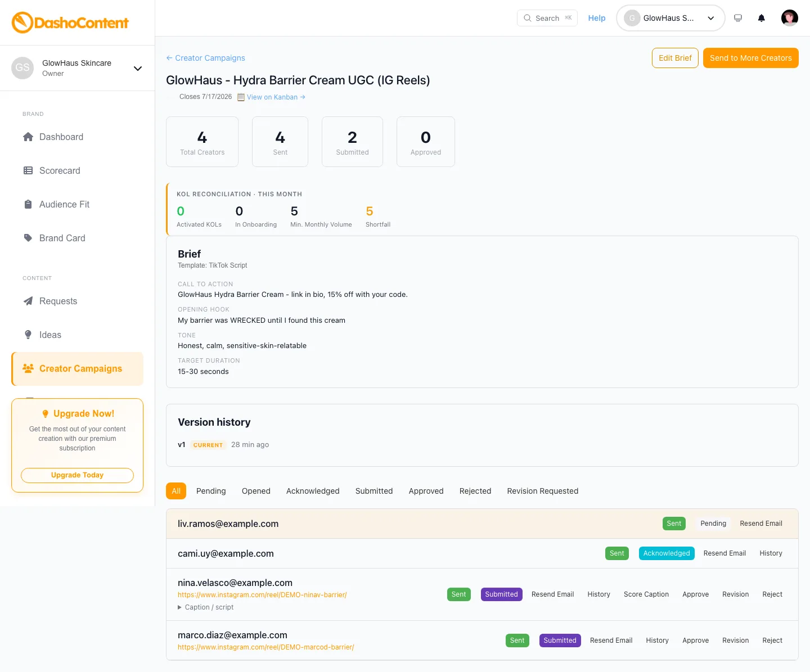The width and height of the screenshot is (810, 672).
Task: Open Audience Fit in sidebar
Action: click(x=78, y=204)
